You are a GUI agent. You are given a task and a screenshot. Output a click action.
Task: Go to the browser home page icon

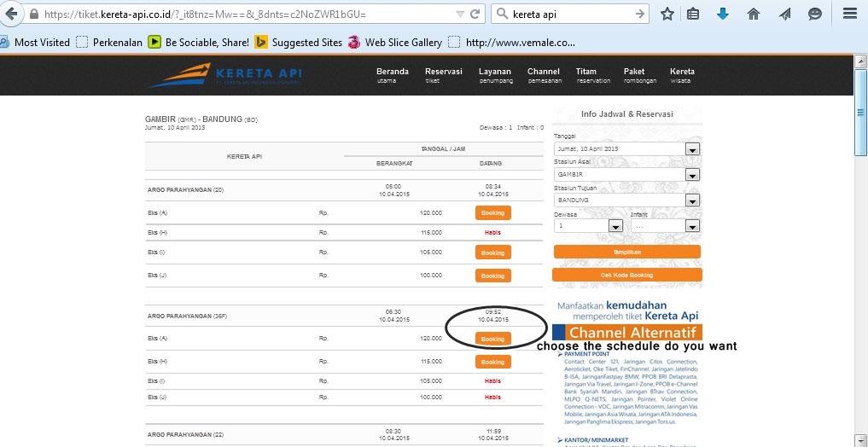point(754,15)
